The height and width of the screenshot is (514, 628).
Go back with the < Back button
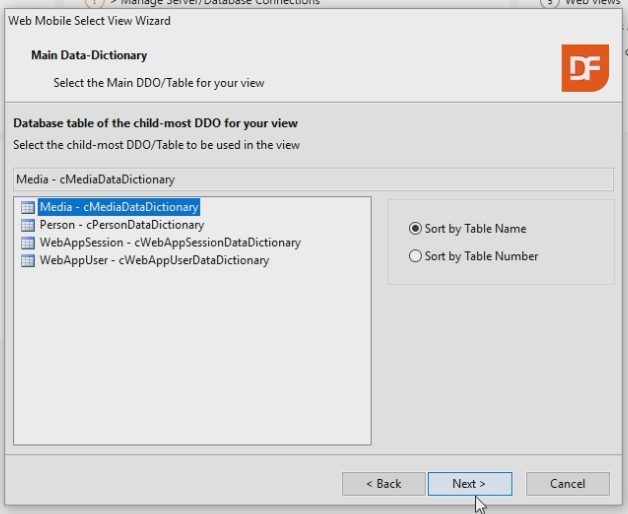(x=383, y=484)
